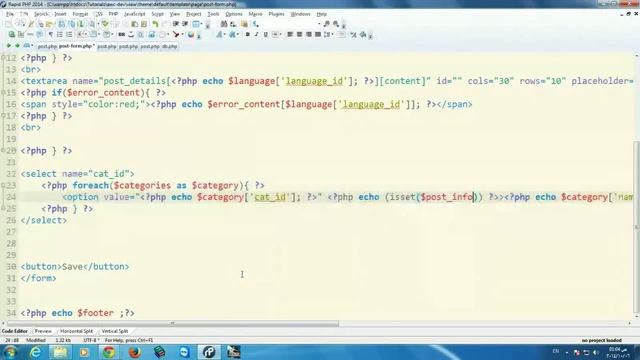Click the Justify alignment icon
This screenshot has width=640, height=360.
click(x=318, y=34)
